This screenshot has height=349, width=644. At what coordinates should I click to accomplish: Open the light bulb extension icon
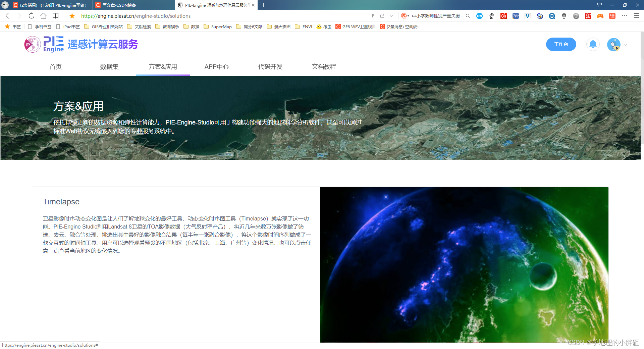click(564, 16)
